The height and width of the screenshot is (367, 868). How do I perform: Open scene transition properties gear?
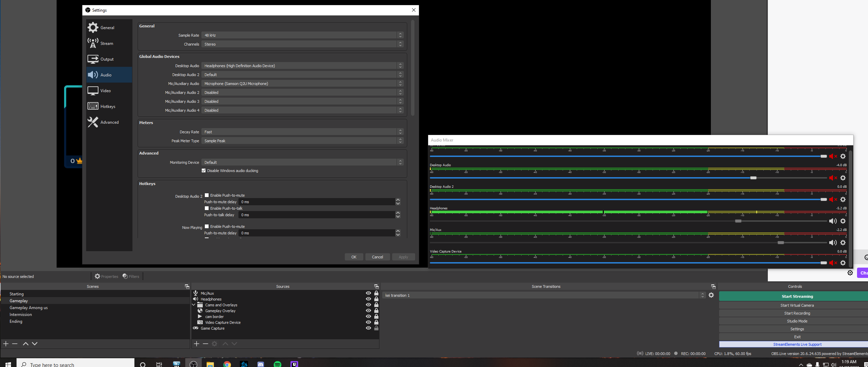[711, 295]
